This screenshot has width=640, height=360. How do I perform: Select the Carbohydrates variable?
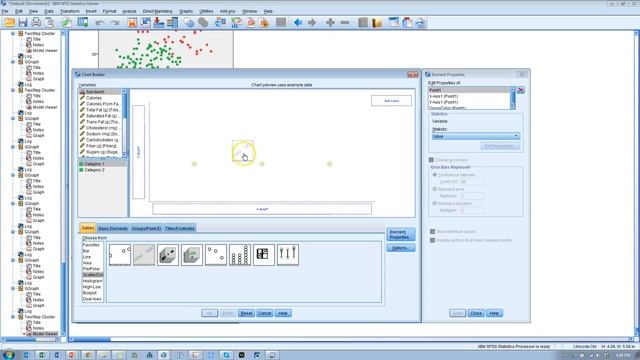click(x=100, y=140)
